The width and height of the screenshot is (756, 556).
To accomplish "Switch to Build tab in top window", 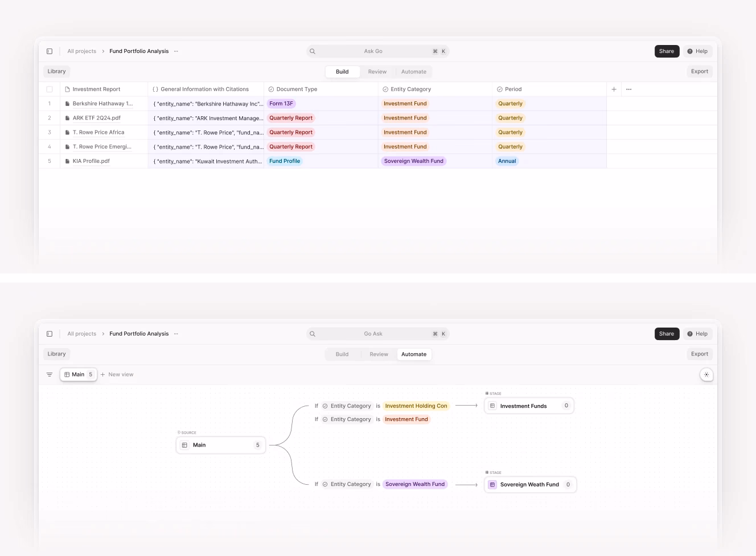I will tap(342, 72).
